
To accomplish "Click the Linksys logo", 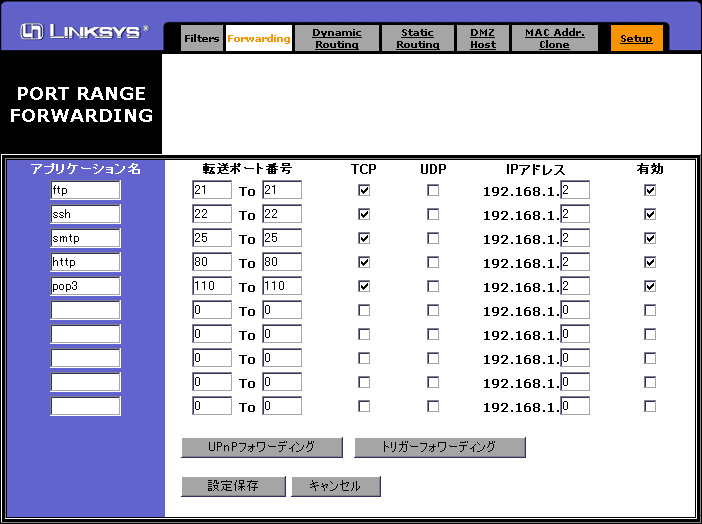I will coord(84,31).
